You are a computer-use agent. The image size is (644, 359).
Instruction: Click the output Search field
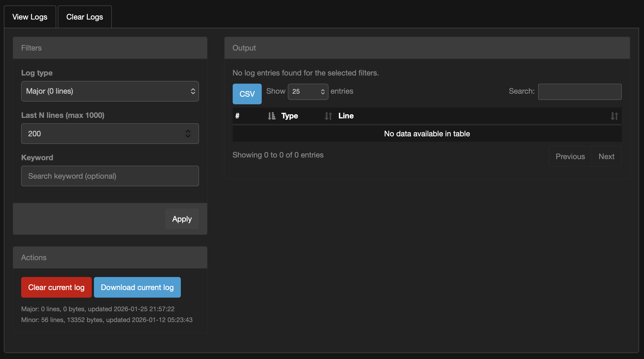[x=580, y=92]
